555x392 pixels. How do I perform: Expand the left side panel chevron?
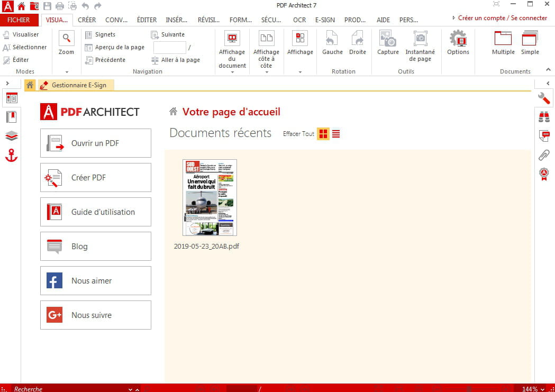point(7,84)
